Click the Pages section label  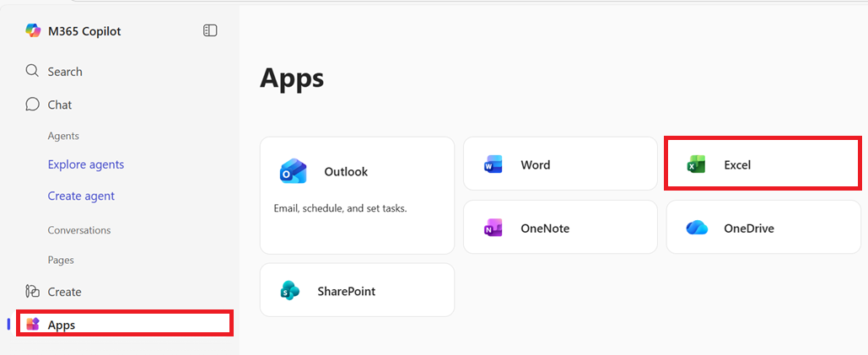pos(61,260)
